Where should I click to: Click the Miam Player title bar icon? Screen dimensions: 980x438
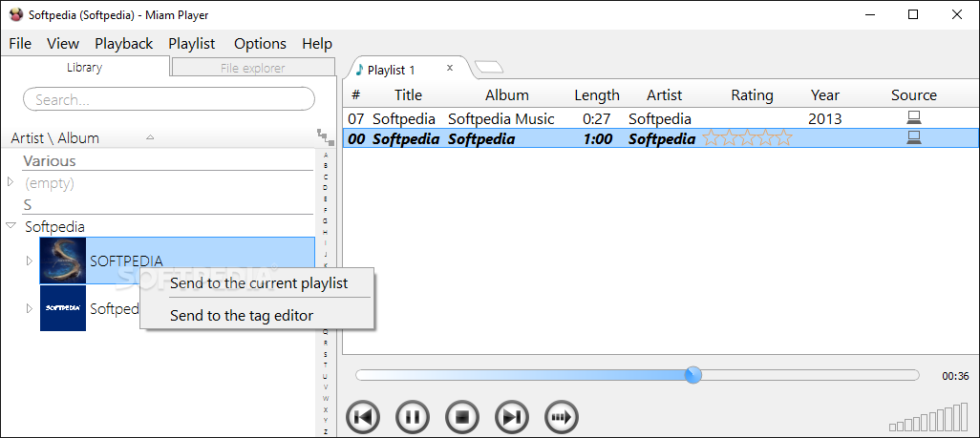coord(17,14)
